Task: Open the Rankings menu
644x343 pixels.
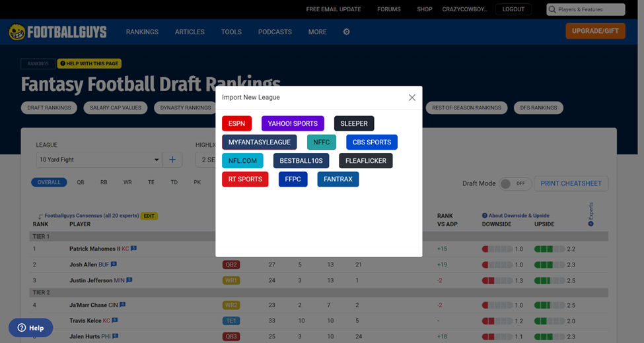Action: [142, 32]
